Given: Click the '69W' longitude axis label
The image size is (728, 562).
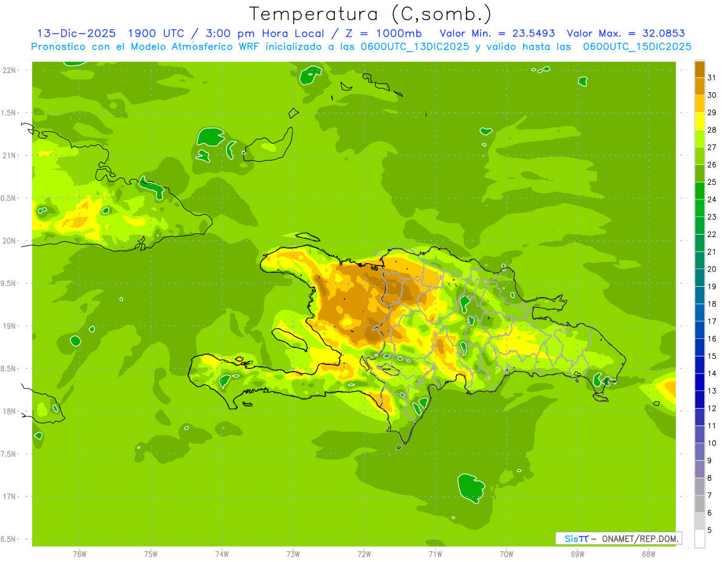Looking at the screenshot, I should [x=578, y=554].
